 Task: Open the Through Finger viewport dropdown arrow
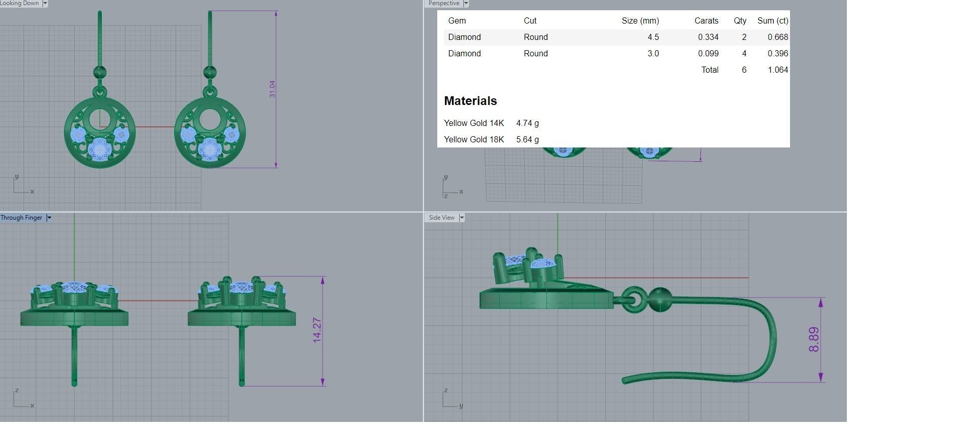click(x=49, y=218)
